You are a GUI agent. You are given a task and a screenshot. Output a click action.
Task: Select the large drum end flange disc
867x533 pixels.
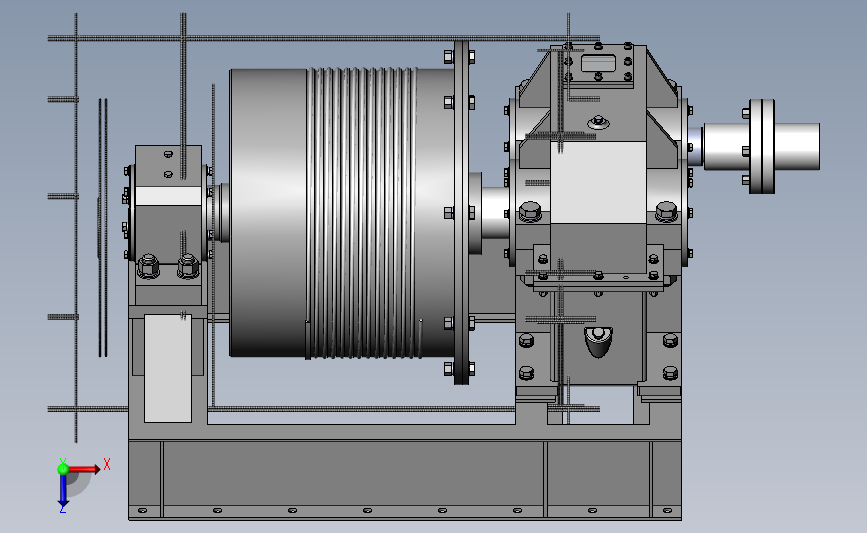point(462,212)
